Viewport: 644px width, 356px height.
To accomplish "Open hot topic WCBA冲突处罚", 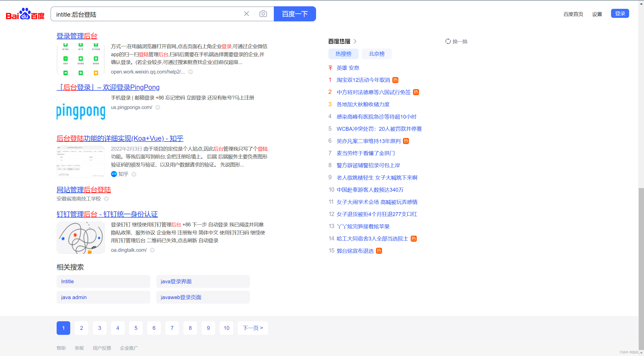I will [x=379, y=129].
